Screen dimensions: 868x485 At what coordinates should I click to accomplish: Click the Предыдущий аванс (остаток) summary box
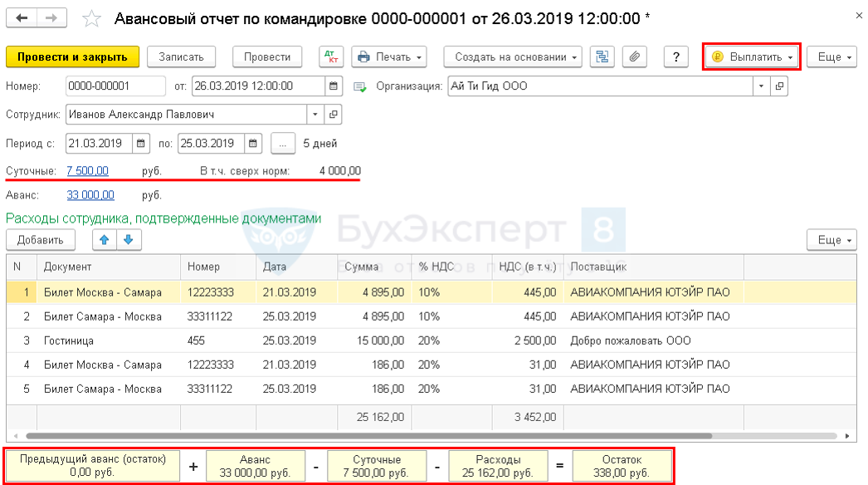click(x=92, y=466)
